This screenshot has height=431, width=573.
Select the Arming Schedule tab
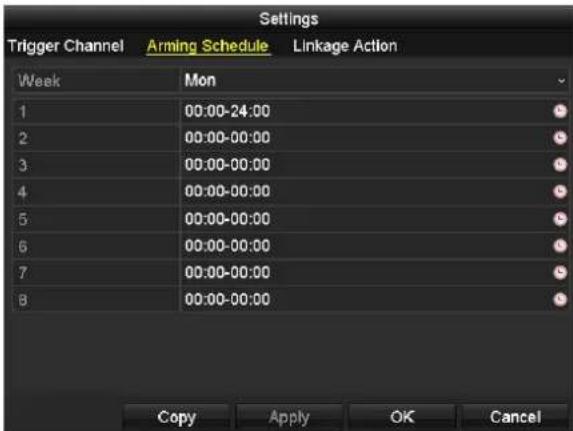[x=208, y=46]
